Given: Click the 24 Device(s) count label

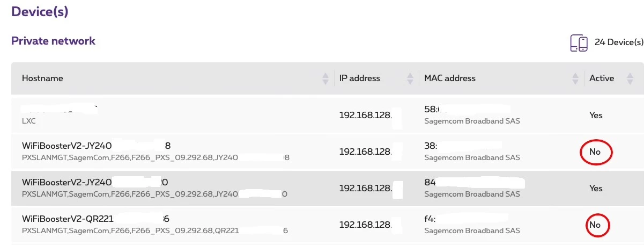Looking at the screenshot, I should [619, 42].
